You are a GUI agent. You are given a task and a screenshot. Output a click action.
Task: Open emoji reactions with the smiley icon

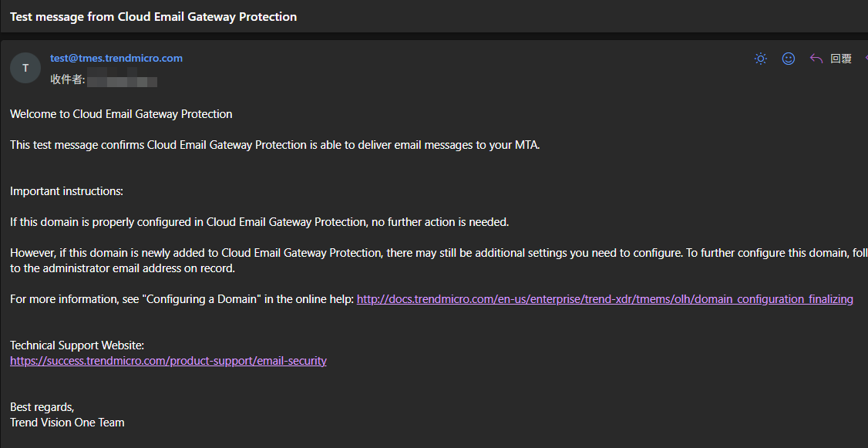(789, 59)
